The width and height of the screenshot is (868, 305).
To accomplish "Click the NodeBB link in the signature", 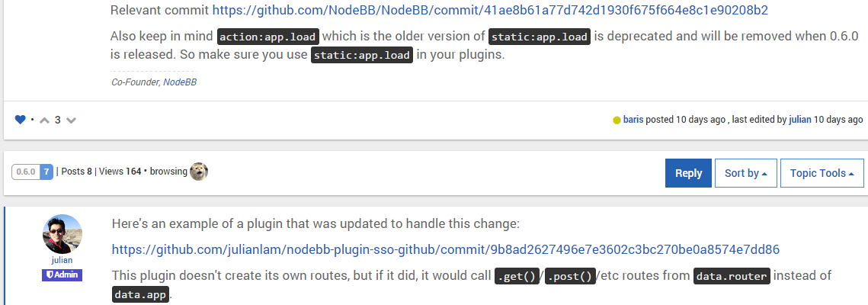I will tap(180, 82).
